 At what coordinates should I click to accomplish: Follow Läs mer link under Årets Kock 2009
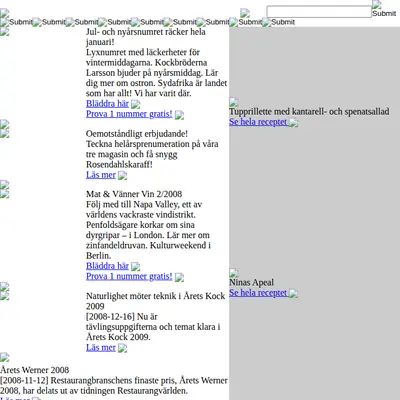tap(101, 347)
